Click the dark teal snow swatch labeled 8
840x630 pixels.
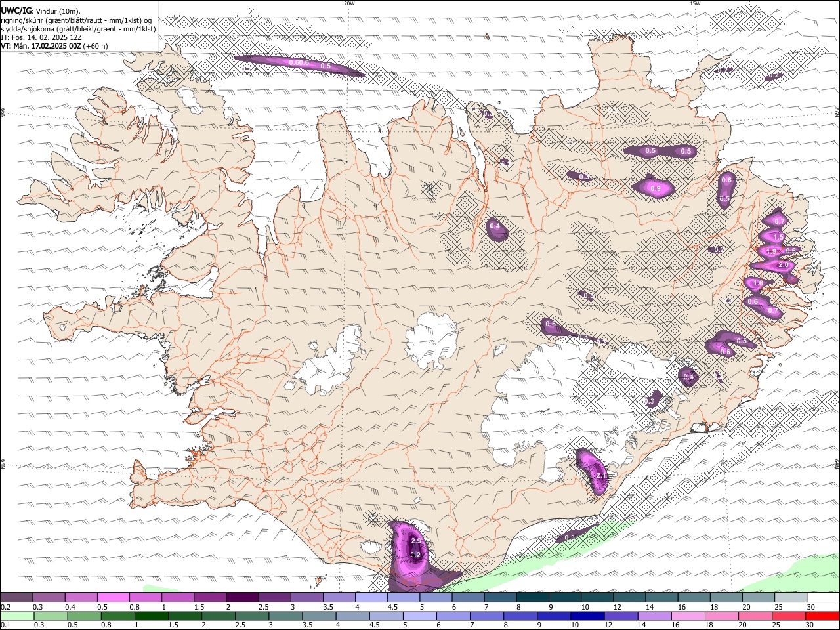(533, 598)
